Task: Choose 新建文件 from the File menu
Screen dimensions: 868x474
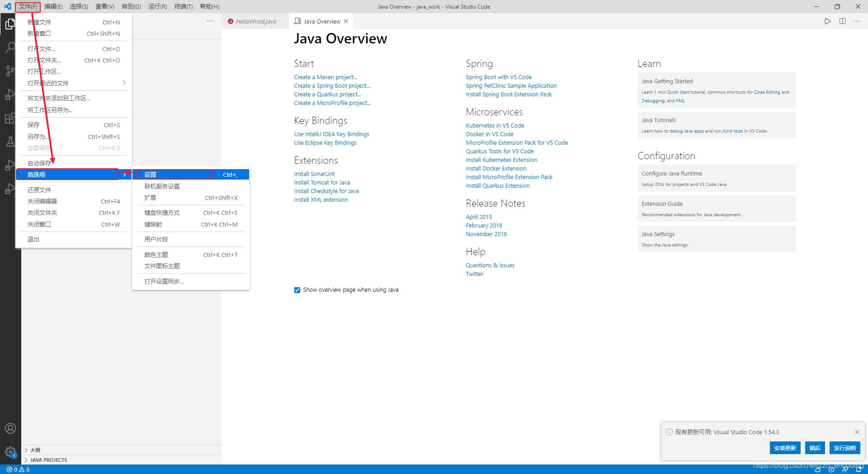Action: 73,22
